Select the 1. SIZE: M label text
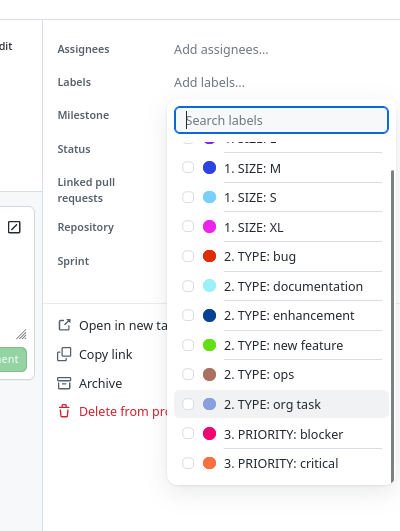Viewport: 400px width, 531px height. pyautogui.click(x=252, y=168)
